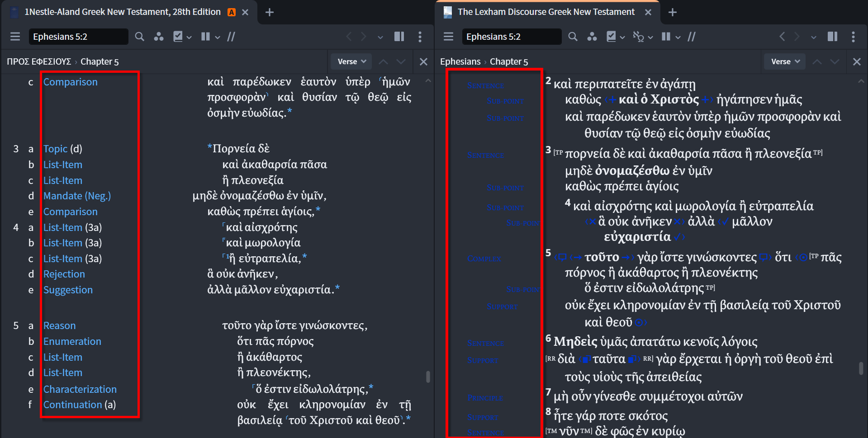Viewport: 868px width, 438px height.
Task: Open the Mandate (Neg.) link
Action: tap(77, 196)
